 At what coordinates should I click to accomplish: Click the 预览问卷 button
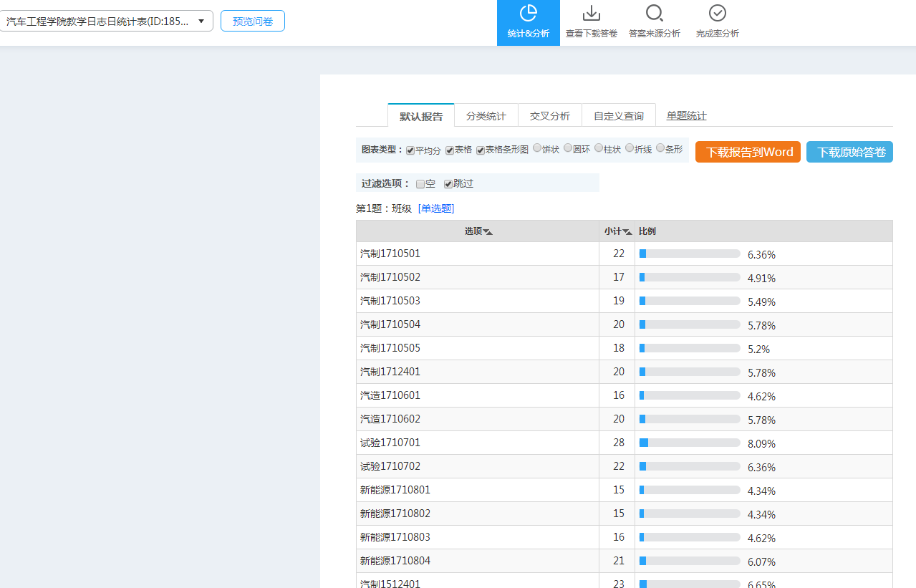click(x=253, y=21)
